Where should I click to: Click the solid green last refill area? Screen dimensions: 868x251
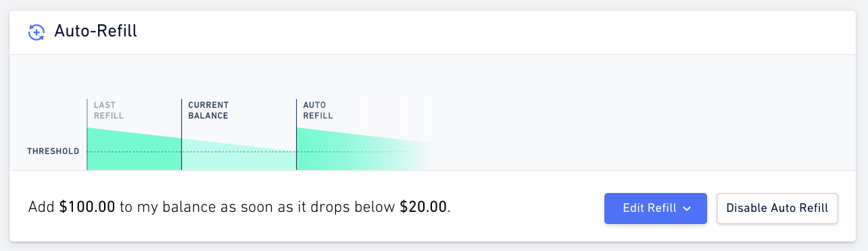pos(135,152)
